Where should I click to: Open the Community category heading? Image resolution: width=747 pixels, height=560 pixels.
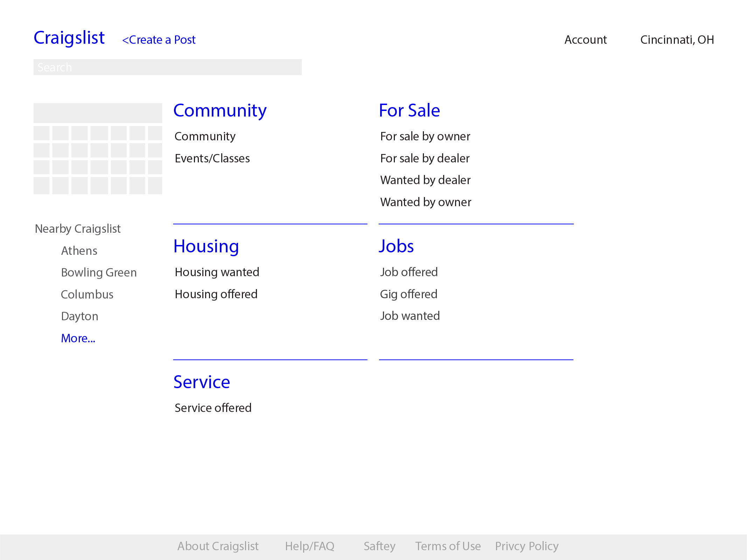point(220,111)
